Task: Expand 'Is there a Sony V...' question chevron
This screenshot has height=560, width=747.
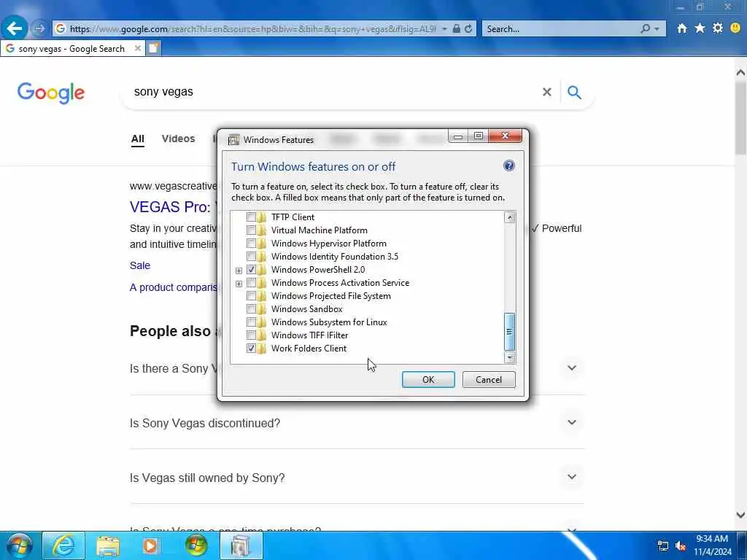Action: 572,367
